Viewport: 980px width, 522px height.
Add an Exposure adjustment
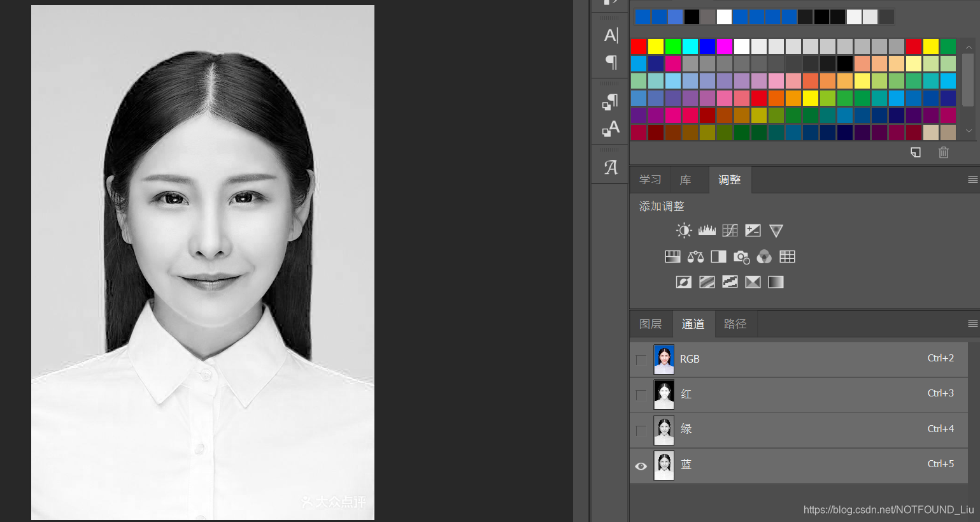pyautogui.click(x=753, y=231)
